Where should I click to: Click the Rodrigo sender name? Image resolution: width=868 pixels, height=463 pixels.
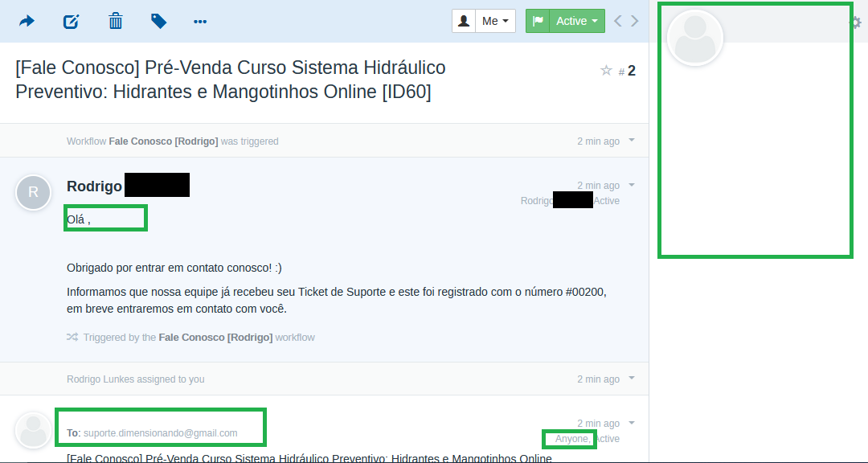coord(94,186)
